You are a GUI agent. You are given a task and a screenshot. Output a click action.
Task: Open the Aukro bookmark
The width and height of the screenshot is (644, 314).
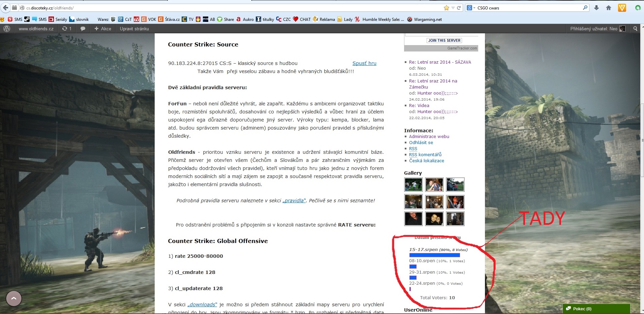(x=245, y=19)
